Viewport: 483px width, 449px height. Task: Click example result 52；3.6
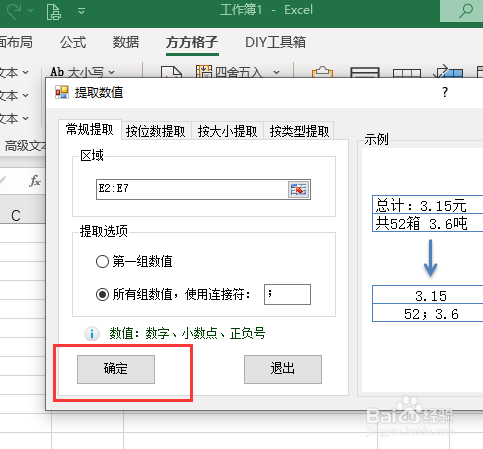(x=428, y=313)
